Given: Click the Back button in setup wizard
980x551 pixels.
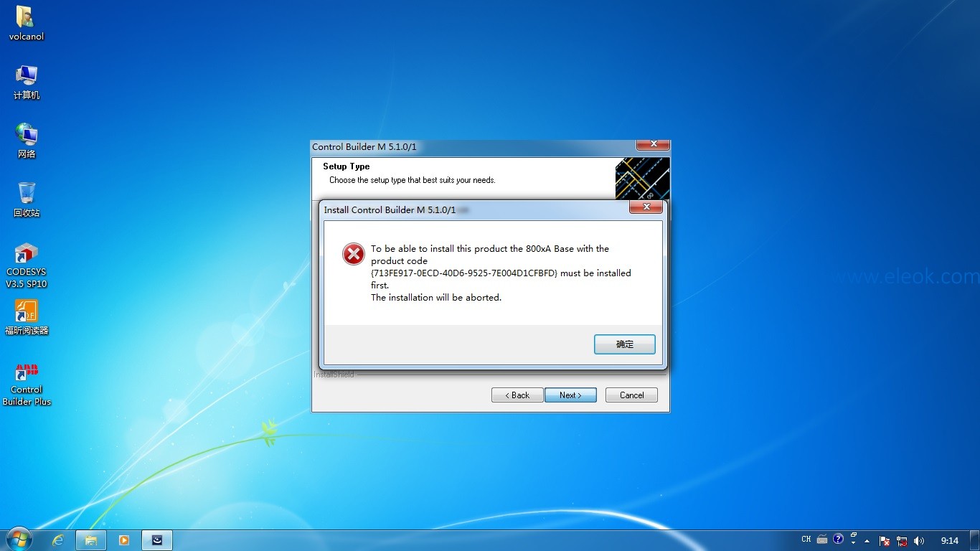Looking at the screenshot, I should click(517, 395).
